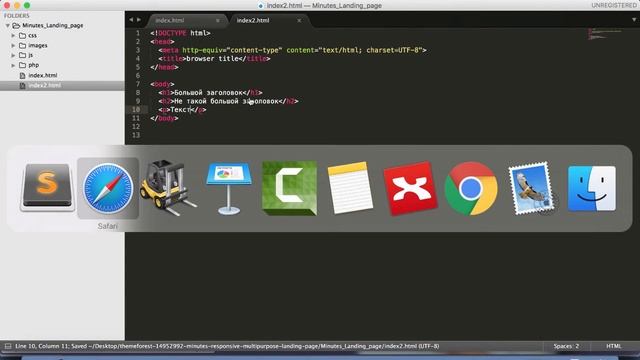Viewport: 640px width, 360px height.
Task: Choose the forklift app icon in switcher
Action: coord(168,188)
